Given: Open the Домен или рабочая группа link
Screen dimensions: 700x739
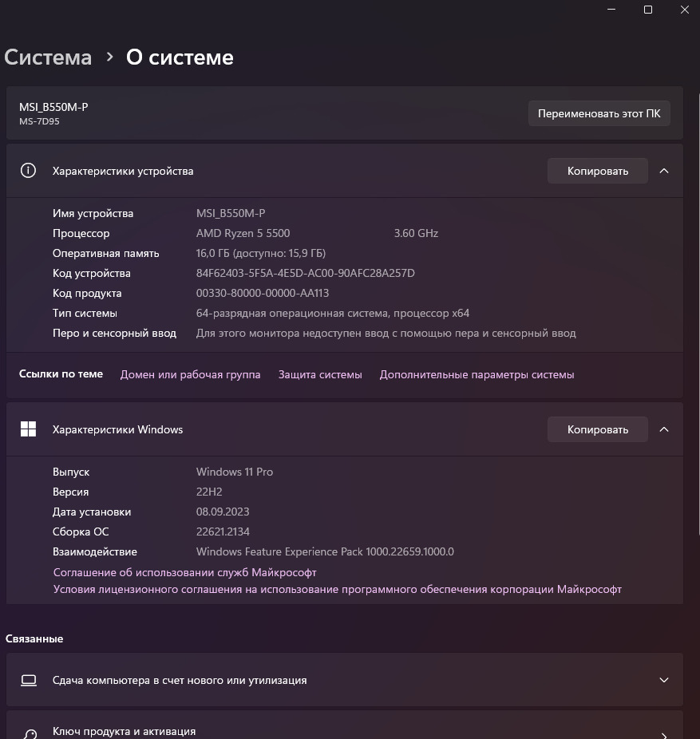Looking at the screenshot, I should [x=190, y=374].
